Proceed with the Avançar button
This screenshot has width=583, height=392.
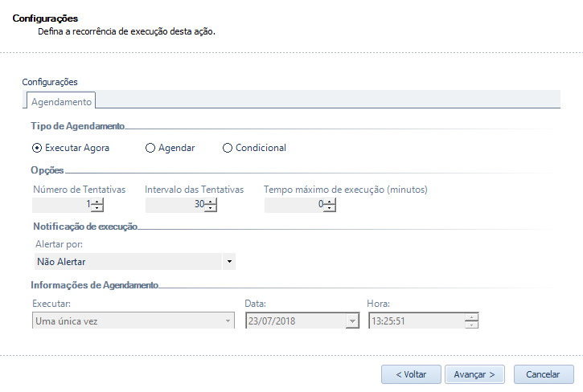pos(474,374)
